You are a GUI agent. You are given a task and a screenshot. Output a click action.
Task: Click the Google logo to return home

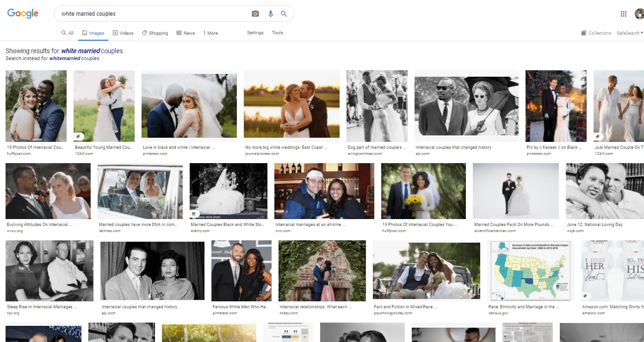(x=23, y=13)
